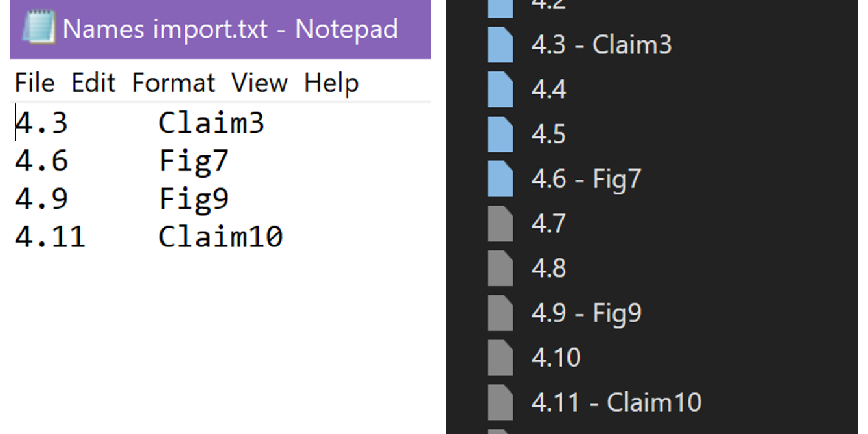This screenshot has height=434, width=868.
Task: Click the blue page icon beside 4.3 - Claim3
Action: tap(500, 45)
